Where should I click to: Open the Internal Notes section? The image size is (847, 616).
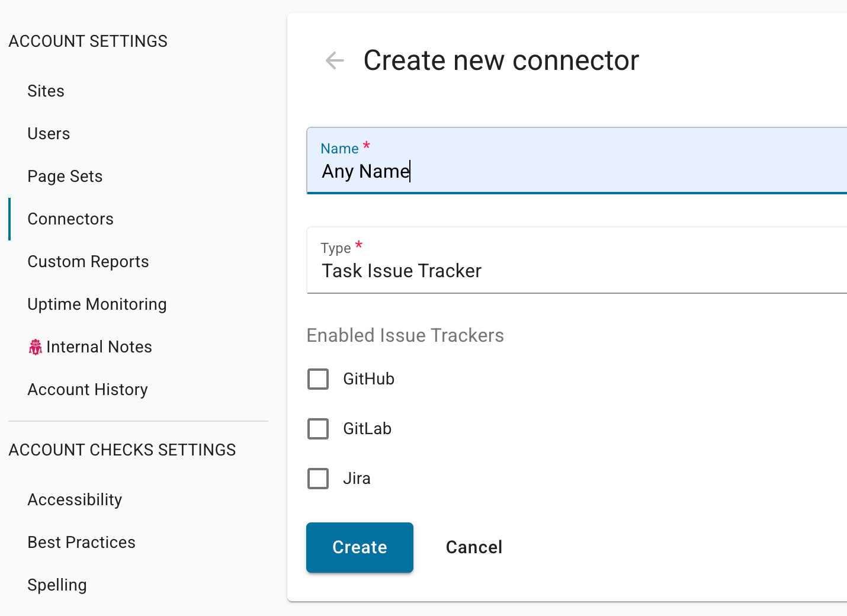pyautogui.click(x=99, y=346)
